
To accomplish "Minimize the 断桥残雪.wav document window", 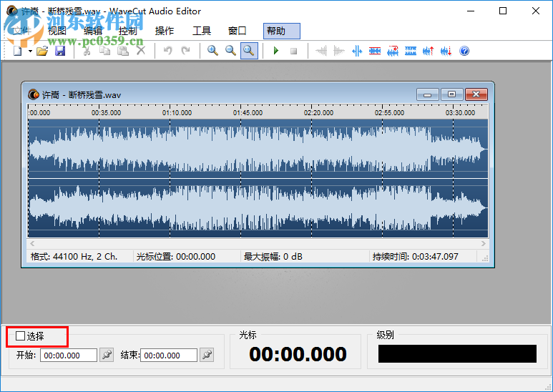I will (x=428, y=94).
